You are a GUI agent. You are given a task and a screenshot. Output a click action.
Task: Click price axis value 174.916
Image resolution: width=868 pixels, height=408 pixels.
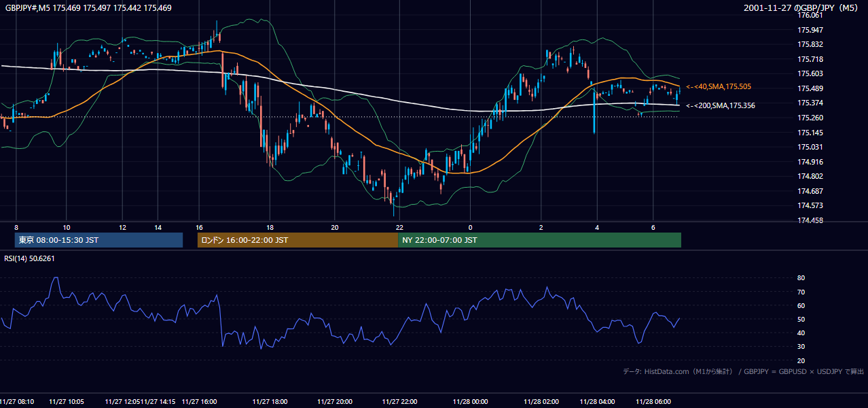(810, 162)
